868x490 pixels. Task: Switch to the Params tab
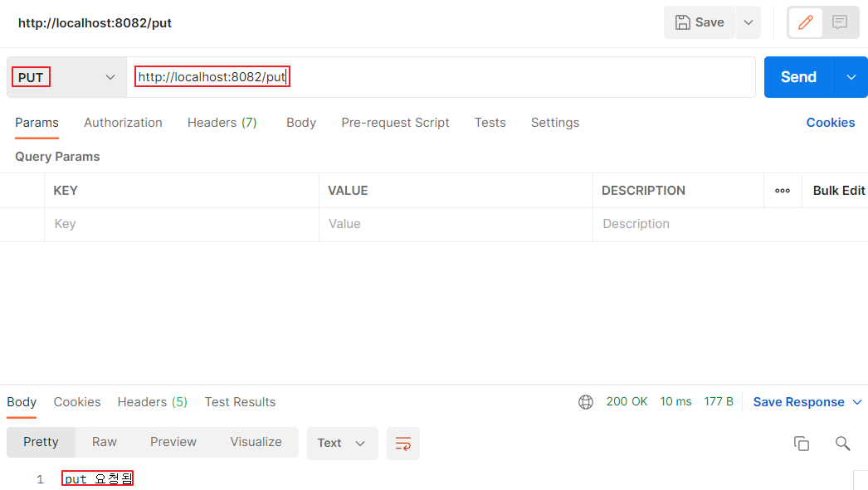click(x=37, y=123)
